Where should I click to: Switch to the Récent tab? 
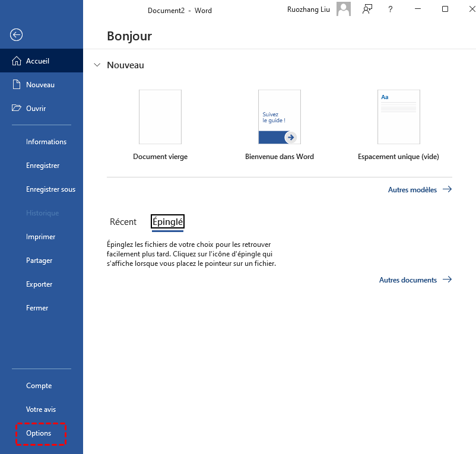click(x=123, y=222)
